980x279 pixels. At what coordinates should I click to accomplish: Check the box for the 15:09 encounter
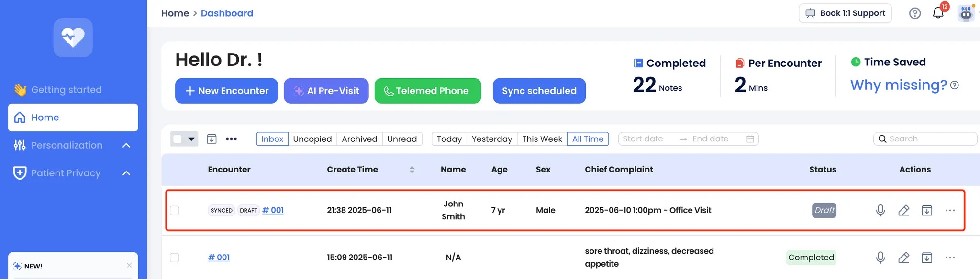coord(175,258)
